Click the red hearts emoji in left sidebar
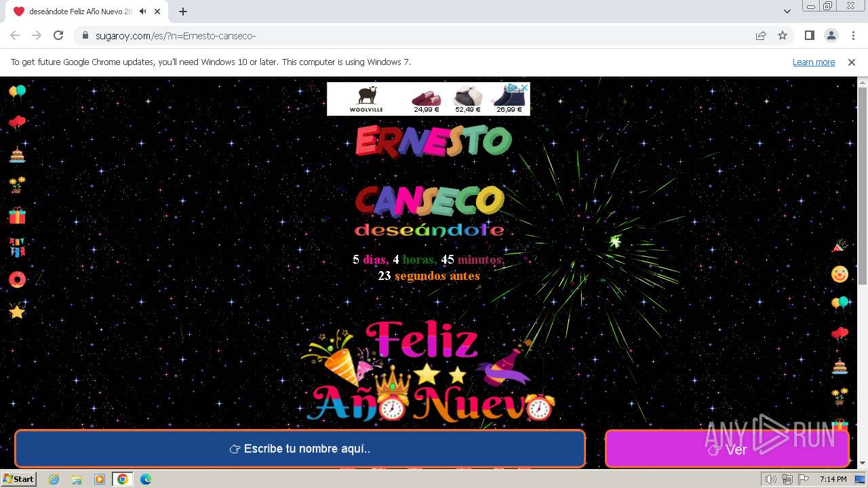The image size is (868, 488). 17,123
